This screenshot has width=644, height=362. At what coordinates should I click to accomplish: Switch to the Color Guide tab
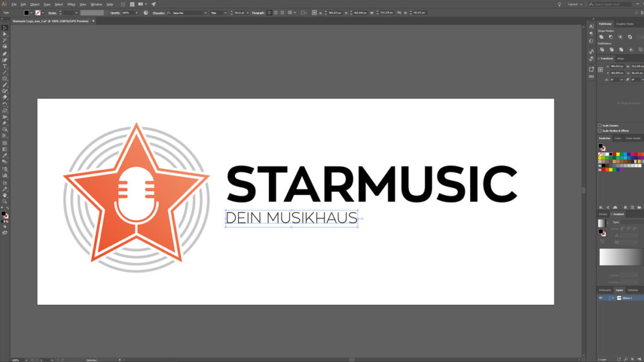tap(633, 138)
